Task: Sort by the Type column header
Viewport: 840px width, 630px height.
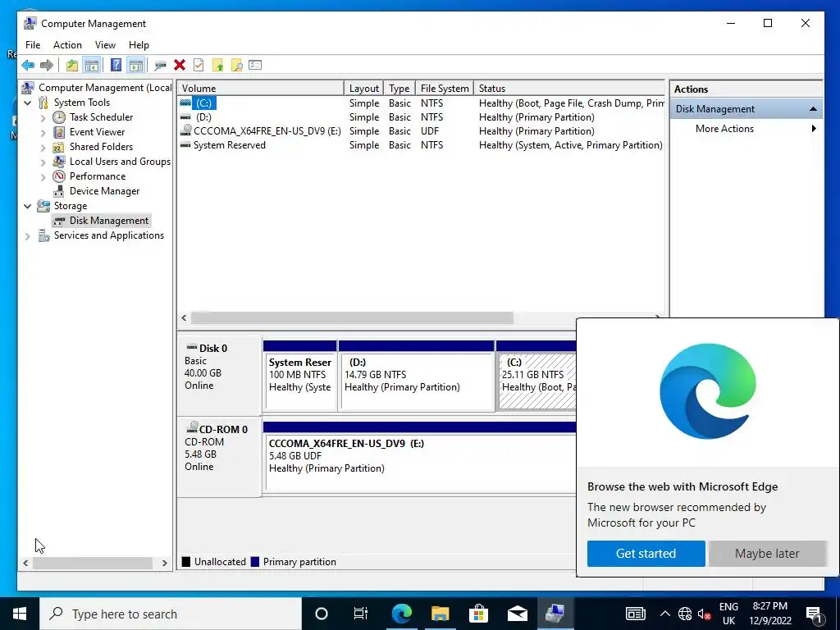Action: pyautogui.click(x=399, y=89)
